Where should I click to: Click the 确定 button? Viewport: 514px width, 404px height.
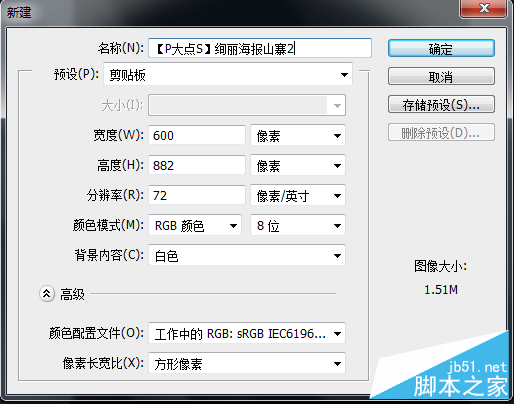[x=441, y=49]
